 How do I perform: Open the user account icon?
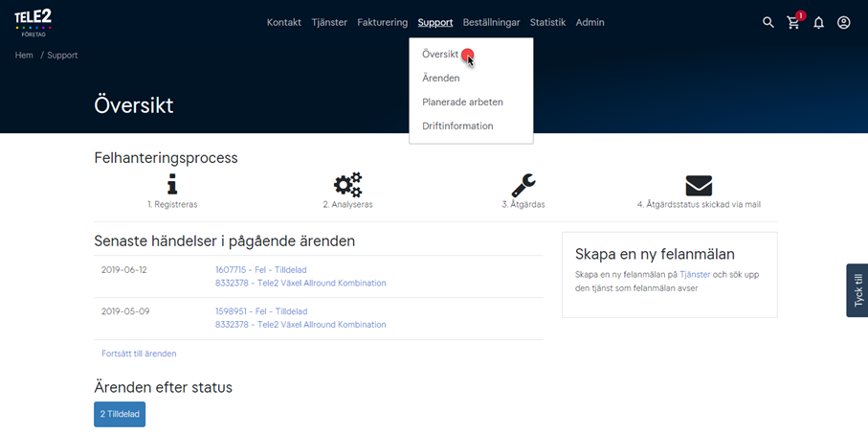coord(844,23)
